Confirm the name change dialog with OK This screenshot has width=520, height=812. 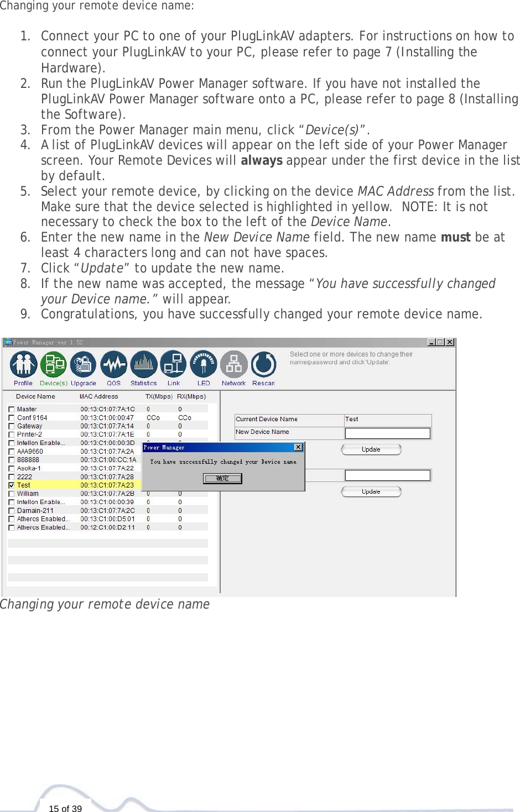pyautogui.click(x=222, y=478)
